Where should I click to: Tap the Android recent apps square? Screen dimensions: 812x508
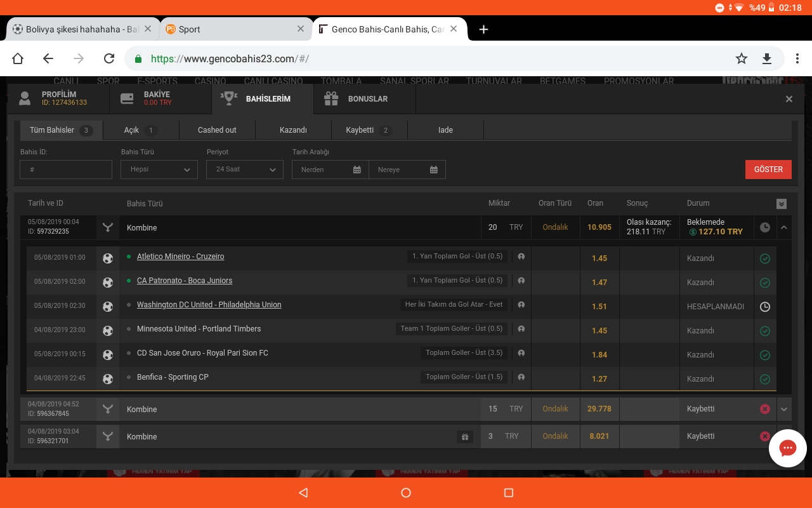pyautogui.click(x=508, y=493)
